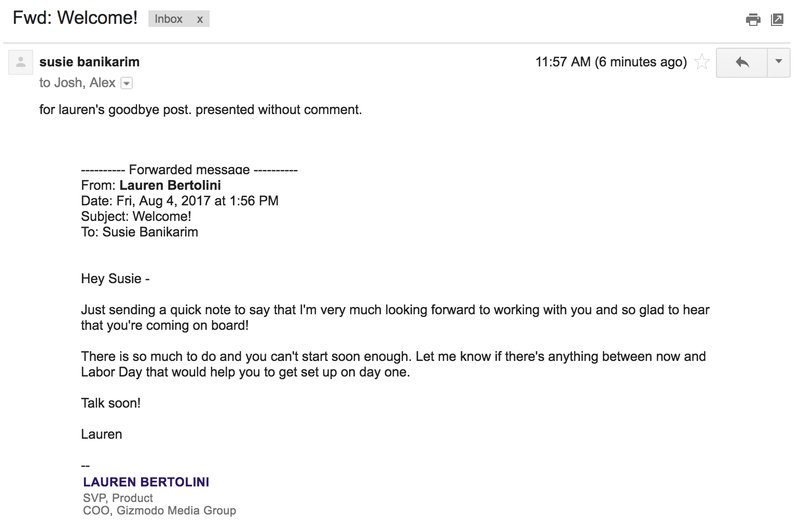
Task: Star this message from susie banikarim
Action: coord(702,62)
